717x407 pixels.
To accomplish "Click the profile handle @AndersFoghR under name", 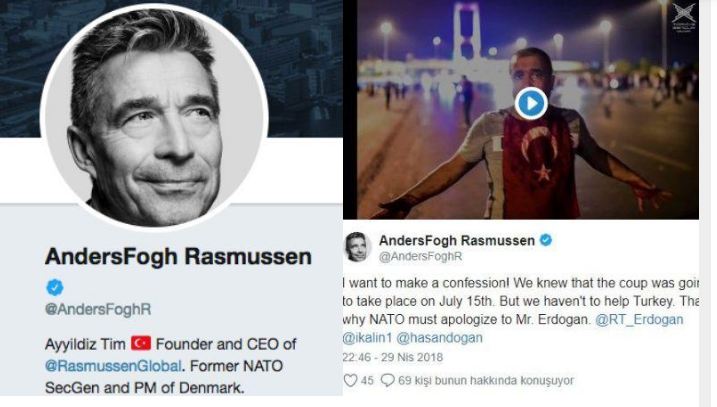I will (x=98, y=310).
